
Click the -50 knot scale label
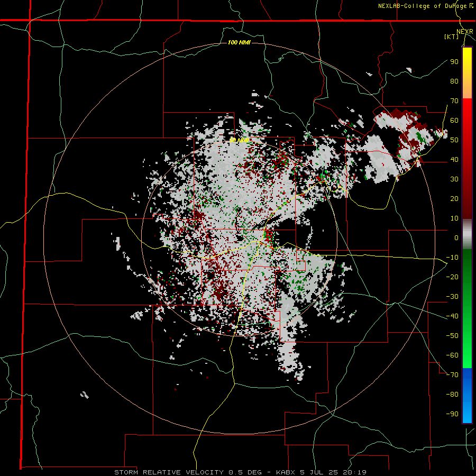pyautogui.click(x=452, y=336)
